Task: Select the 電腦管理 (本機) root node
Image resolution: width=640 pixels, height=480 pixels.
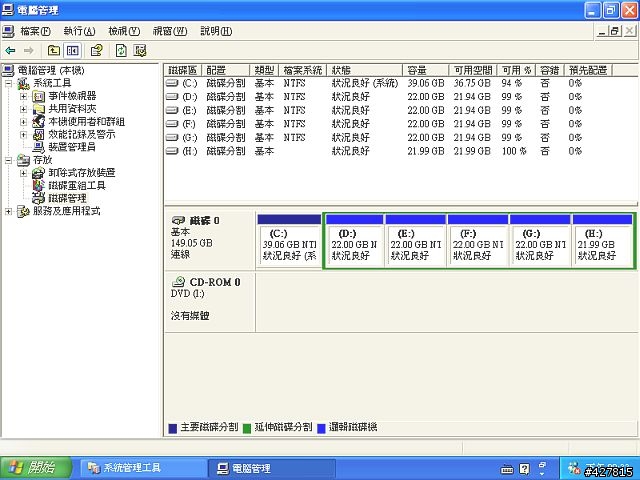Action: (51, 70)
